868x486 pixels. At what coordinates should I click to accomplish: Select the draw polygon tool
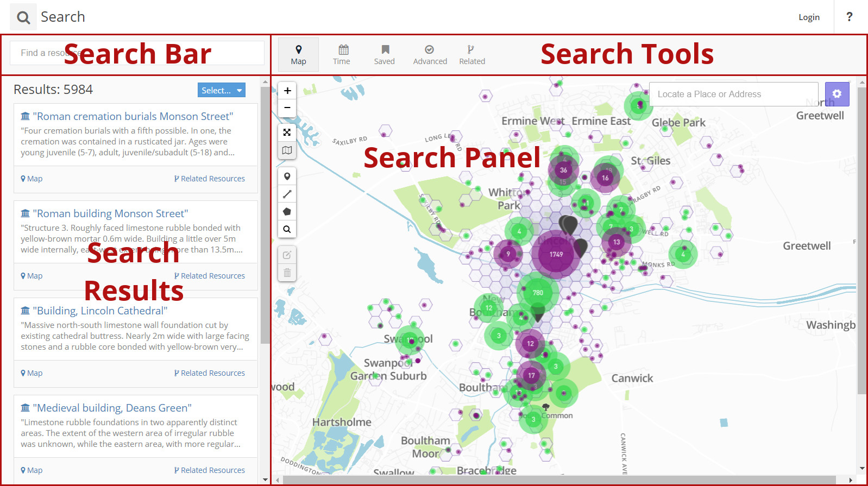coord(287,212)
